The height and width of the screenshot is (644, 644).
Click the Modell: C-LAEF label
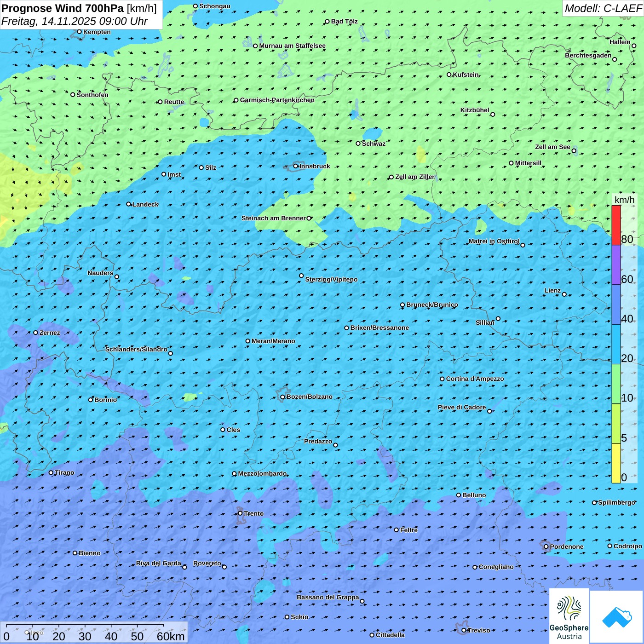point(603,8)
